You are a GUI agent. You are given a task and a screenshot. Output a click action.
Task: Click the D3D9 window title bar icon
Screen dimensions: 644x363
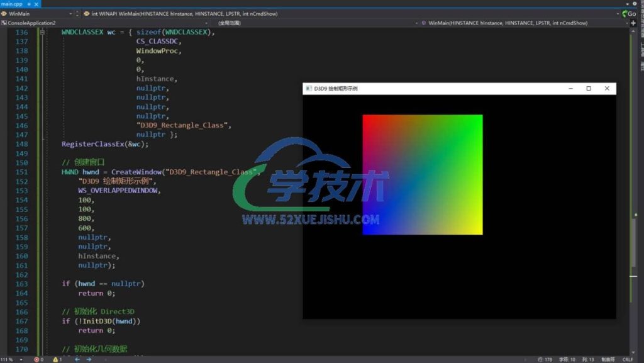(x=308, y=89)
